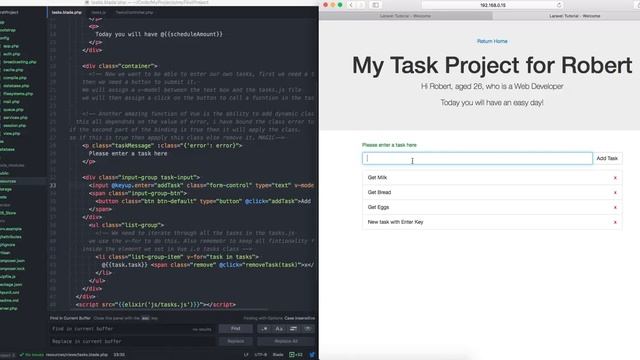Open git changes +12 indicator

[296, 355]
